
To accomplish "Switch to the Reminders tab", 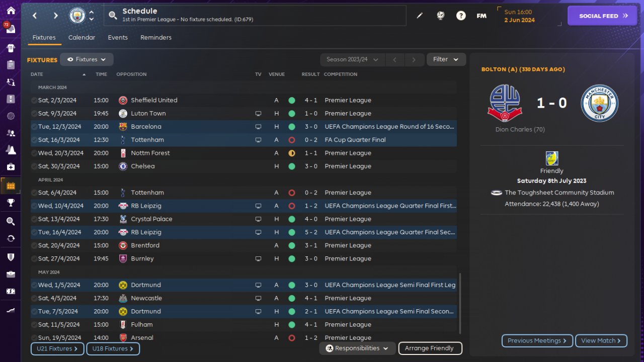I will click(156, 38).
